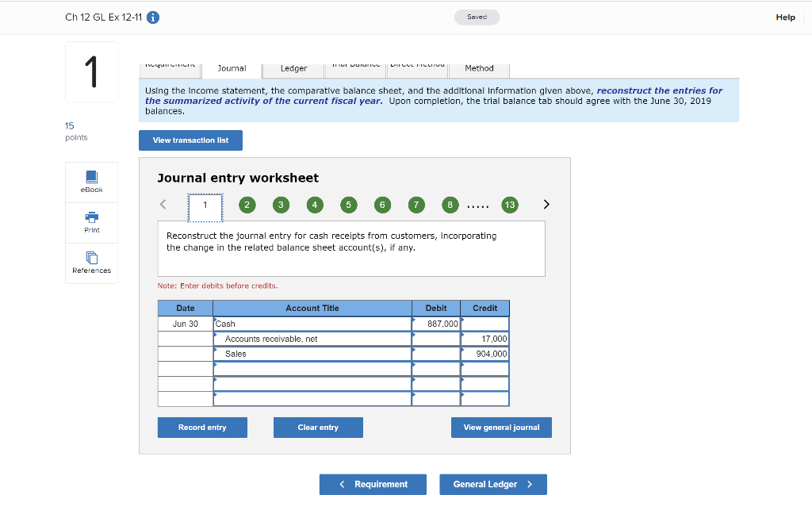The height and width of the screenshot is (518, 812).
Task: Jump to journal entry 5
Action: 349,205
